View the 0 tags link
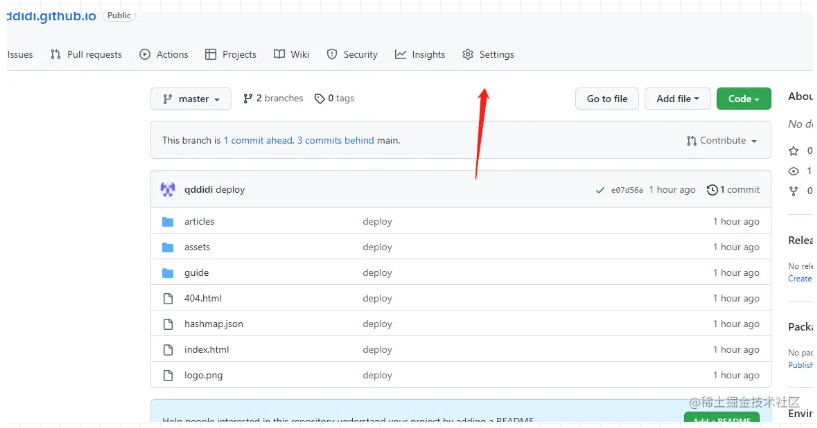817x428 pixels. (335, 99)
